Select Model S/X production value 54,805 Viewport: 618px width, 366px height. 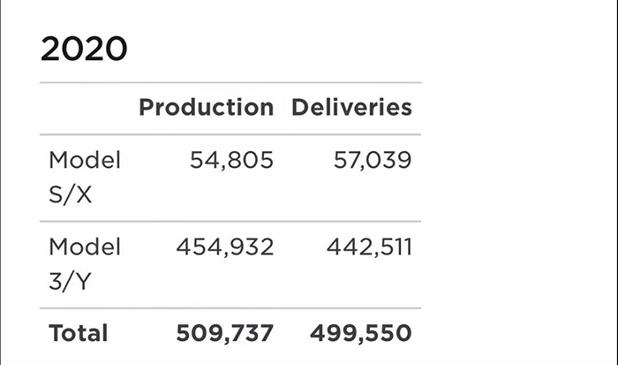click(232, 160)
